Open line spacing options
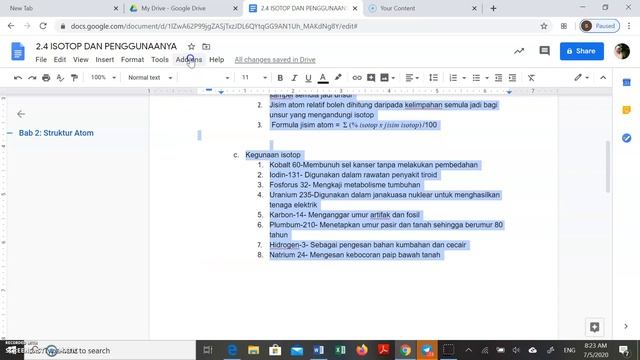 click(x=433, y=78)
